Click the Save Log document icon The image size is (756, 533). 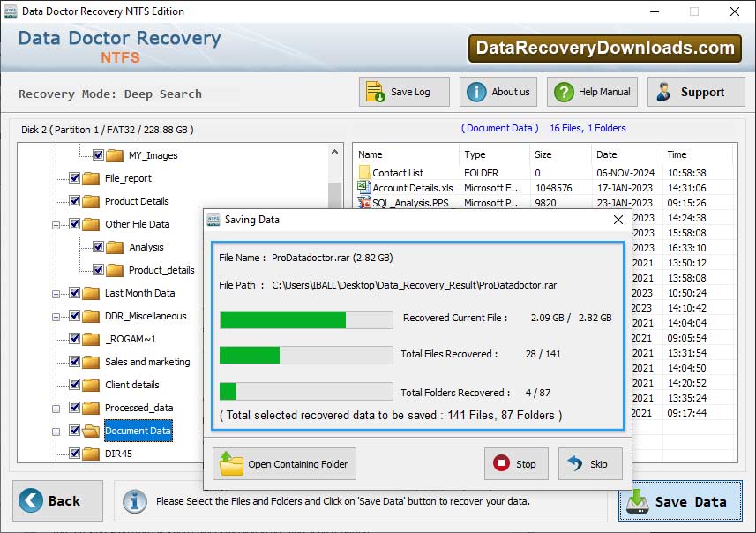tap(375, 92)
